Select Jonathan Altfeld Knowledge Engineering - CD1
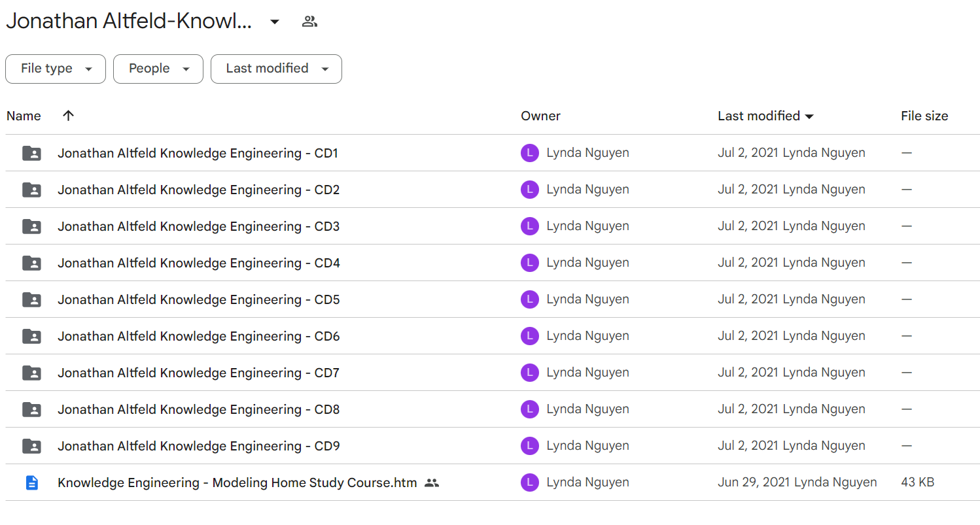Screen dimensions: 980x525 tap(198, 154)
